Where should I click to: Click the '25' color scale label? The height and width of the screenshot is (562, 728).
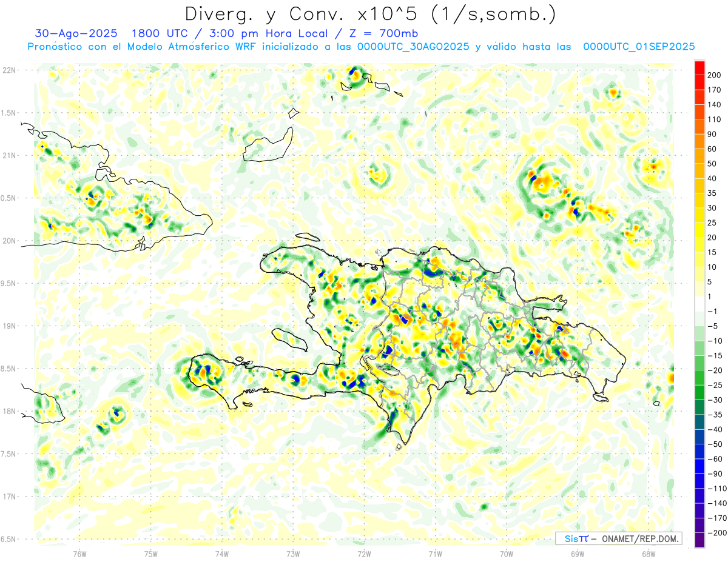click(712, 222)
